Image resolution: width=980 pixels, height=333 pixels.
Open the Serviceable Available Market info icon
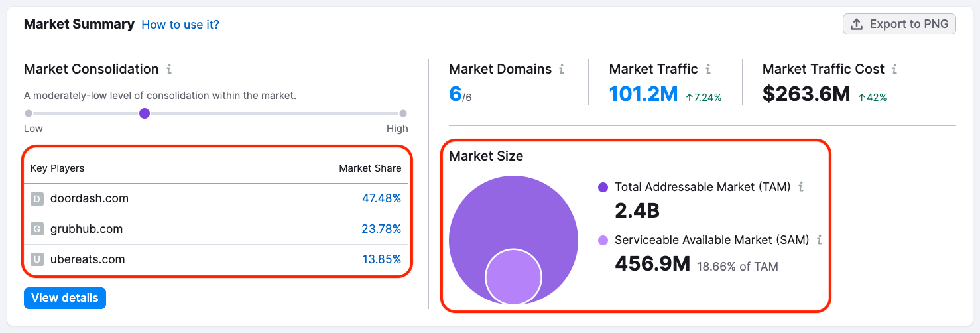click(820, 240)
